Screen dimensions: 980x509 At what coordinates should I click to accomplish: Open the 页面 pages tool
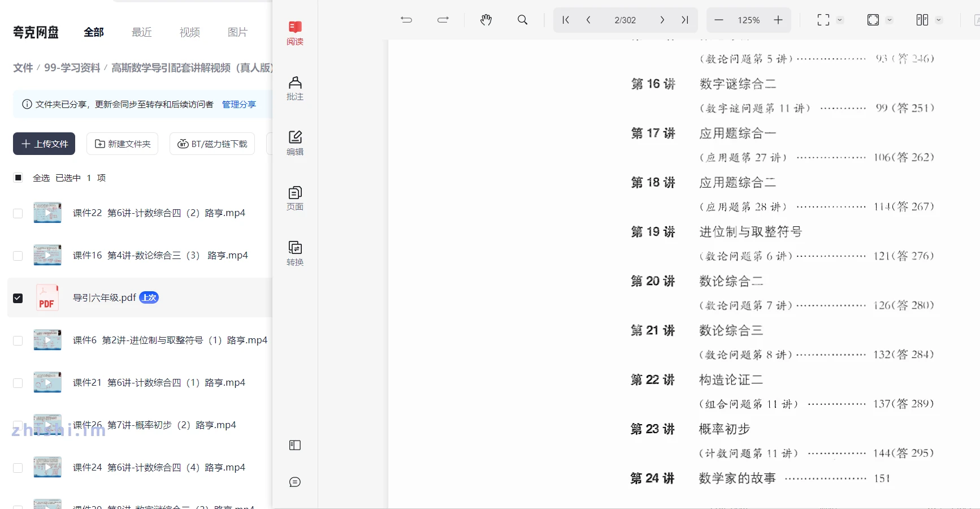[295, 199]
